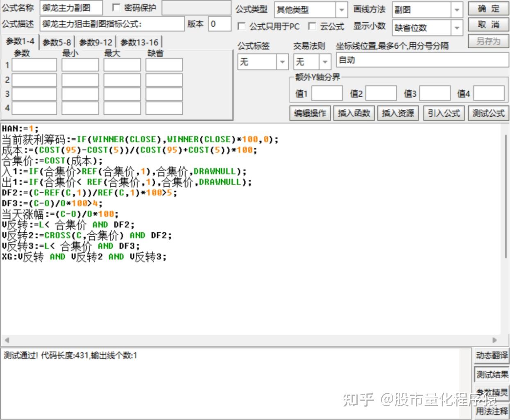Run 测试公式 to test the formula
The height and width of the screenshot is (420, 510).
[x=488, y=113]
